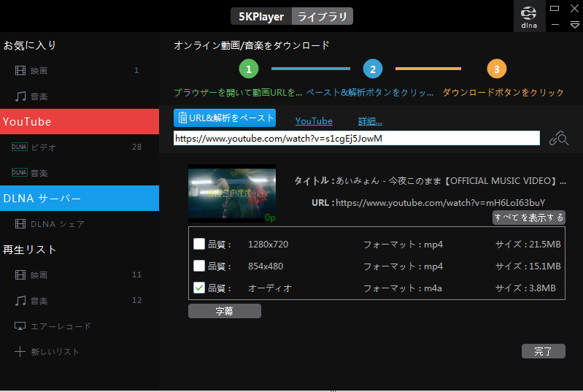Click the 字幕 subtitle button
The width and height of the screenshot is (583, 392).
[x=224, y=311]
